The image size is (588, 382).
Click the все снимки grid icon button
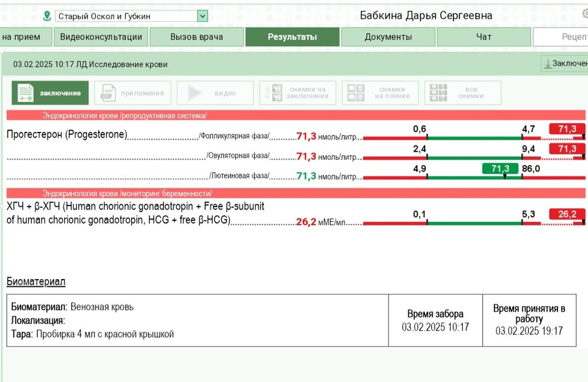point(462,93)
